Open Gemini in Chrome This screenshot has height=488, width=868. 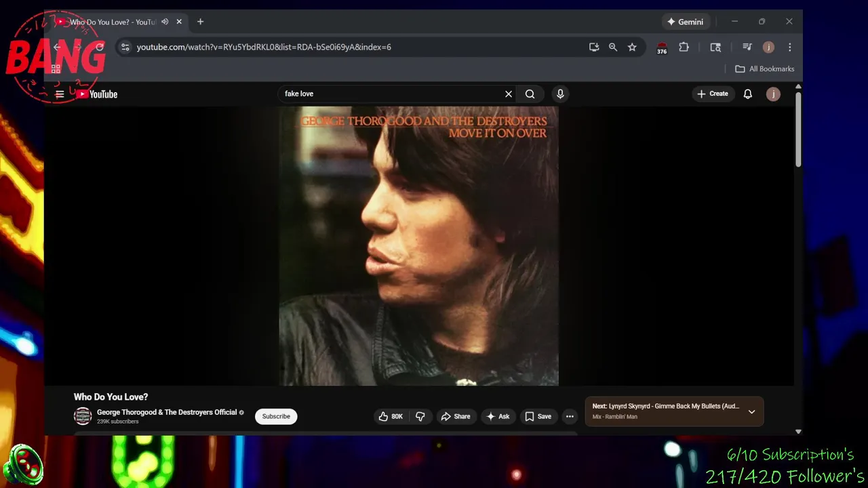[686, 22]
